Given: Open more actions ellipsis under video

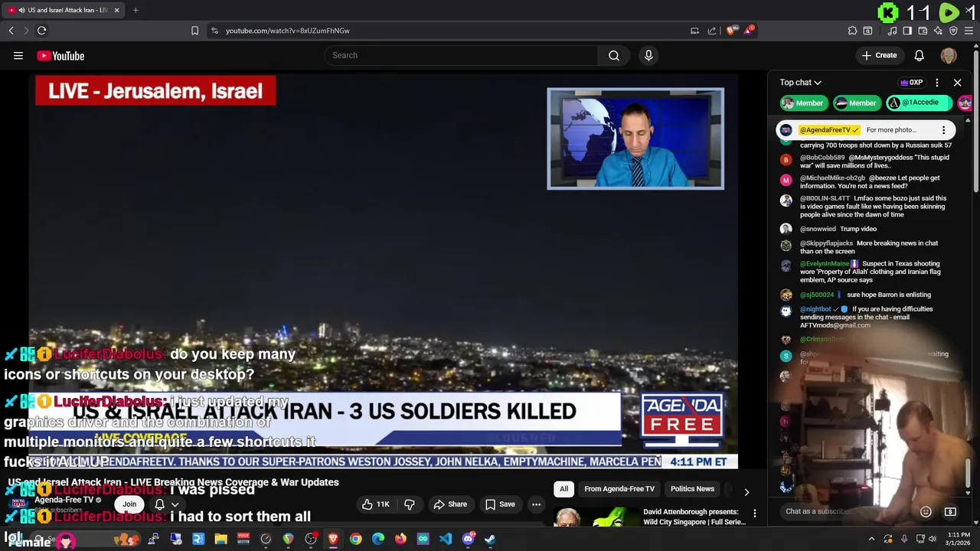Looking at the screenshot, I should coord(536,504).
